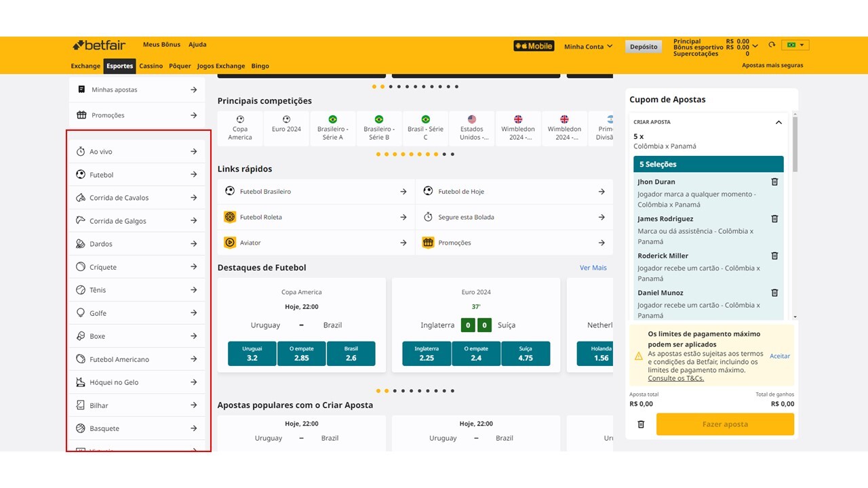Screen dimensions: 868x488
Task: Expand Futebol de Hoje quick link arrow
Action: [x=601, y=192]
